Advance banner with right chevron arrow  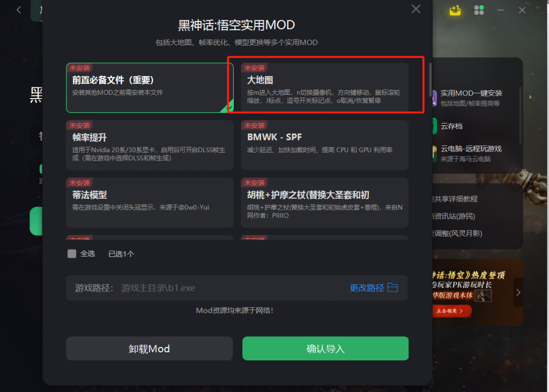[x=518, y=292]
